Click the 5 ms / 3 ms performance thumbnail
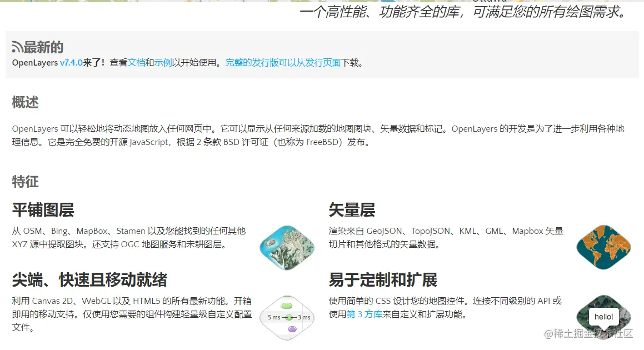Screen dimensions: 644x350 pyautogui.click(x=287, y=318)
